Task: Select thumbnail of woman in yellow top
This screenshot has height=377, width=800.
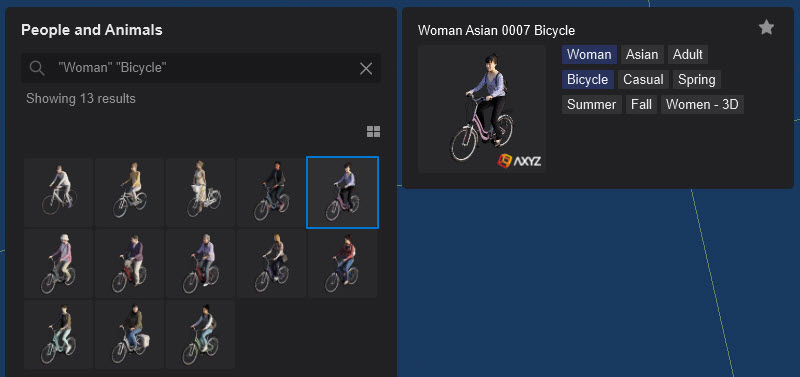Action: [130, 192]
